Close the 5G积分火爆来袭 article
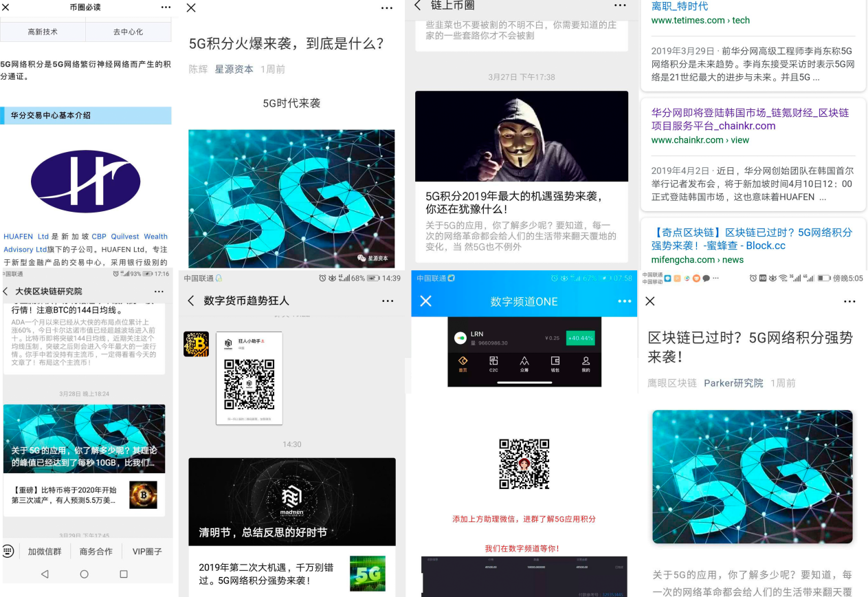 click(191, 8)
